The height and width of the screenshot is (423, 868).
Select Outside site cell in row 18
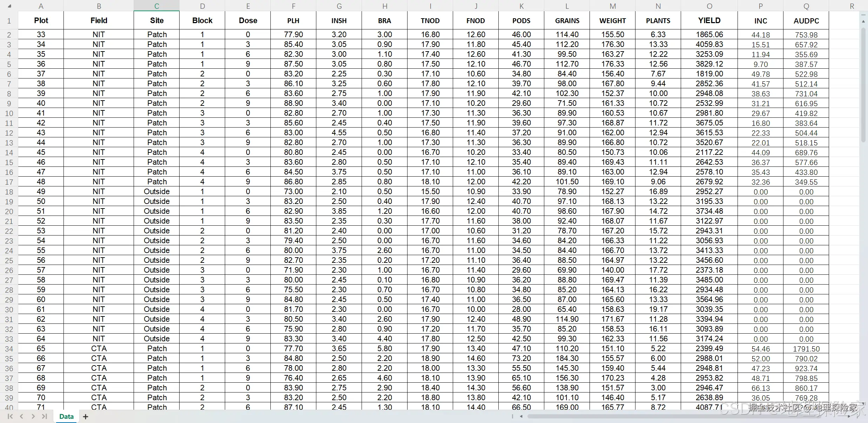(157, 192)
